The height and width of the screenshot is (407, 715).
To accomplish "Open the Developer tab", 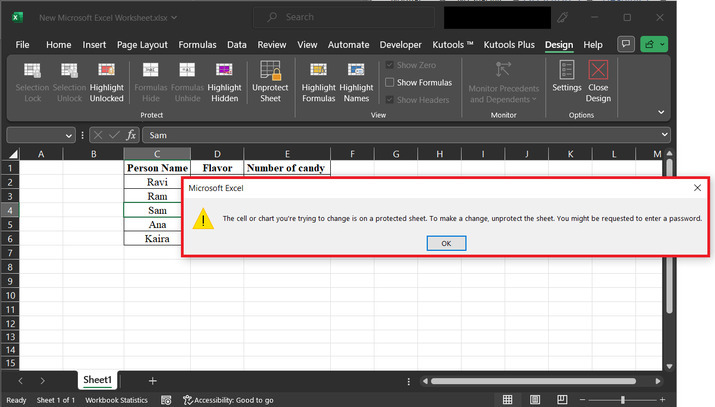I will pos(400,45).
